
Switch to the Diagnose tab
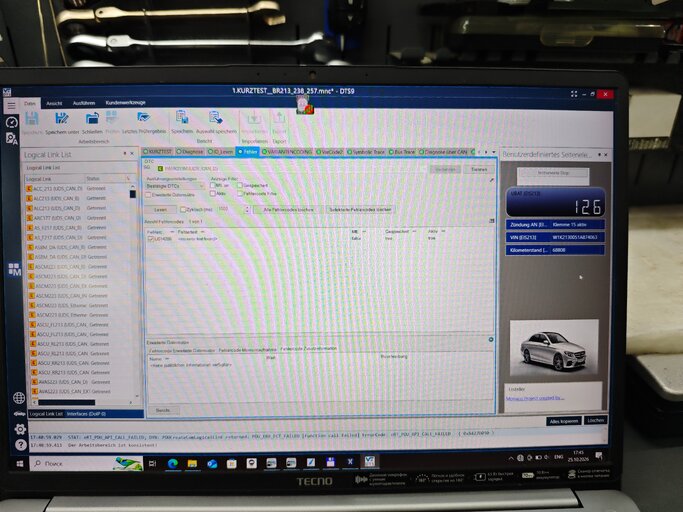[x=190, y=152]
